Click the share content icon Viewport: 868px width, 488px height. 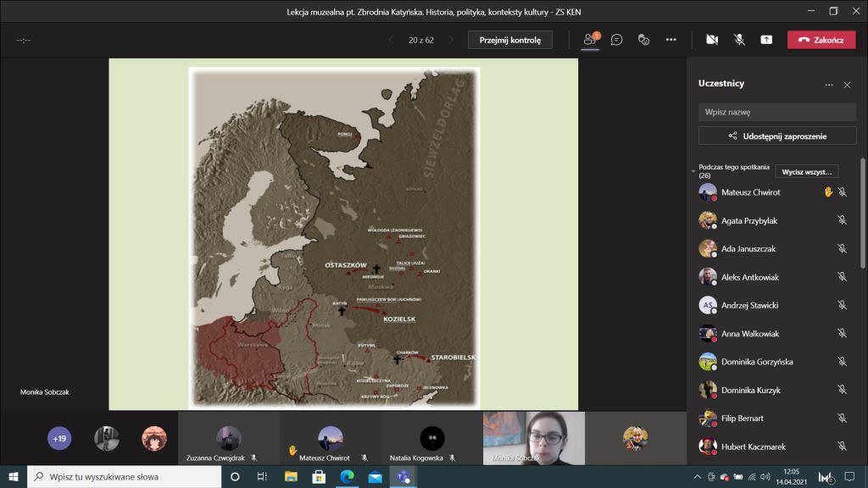coord(766,39)
